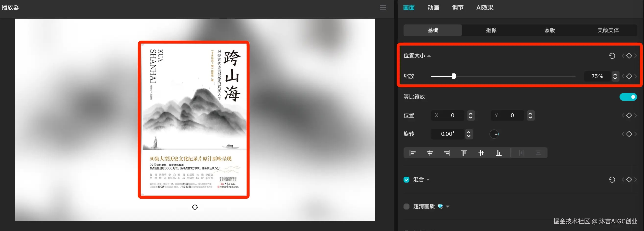Switch to the 画面 tab
644x231 pixels.
pyautogui.click(x=409, y=8)
